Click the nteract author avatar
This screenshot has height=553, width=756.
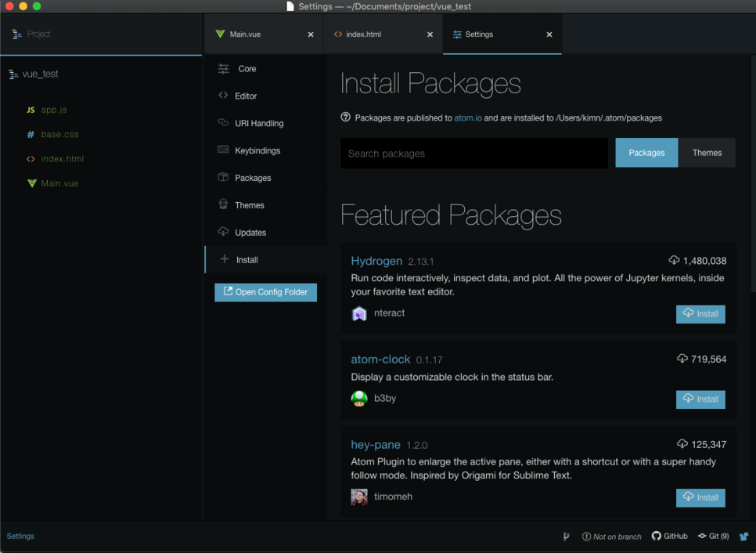(x=359, y=313)
